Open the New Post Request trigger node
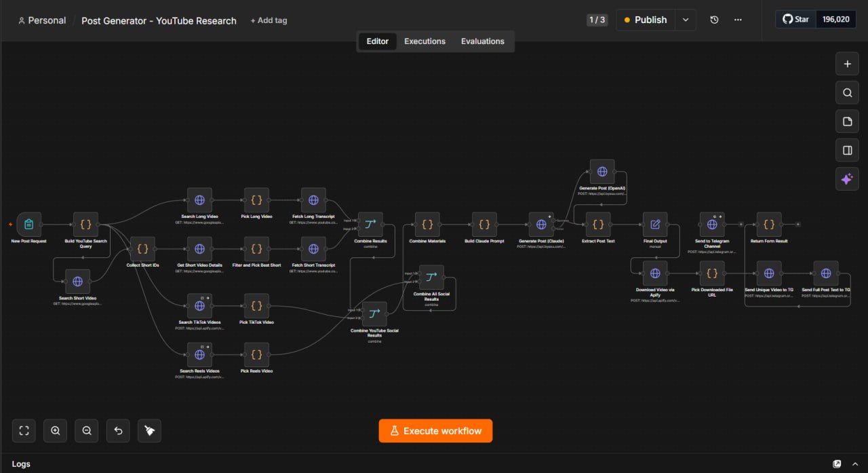Viewport: 868px width, 473px height. click(x=28, y=225)
